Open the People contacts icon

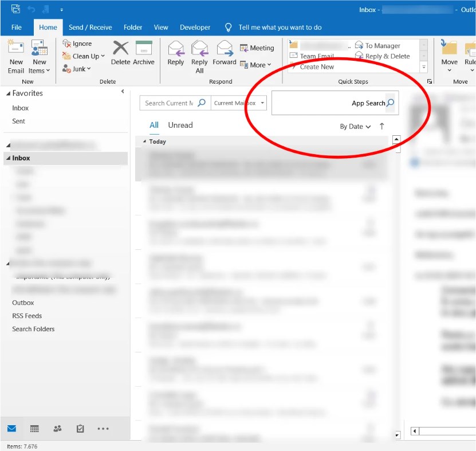coord(57,429)
